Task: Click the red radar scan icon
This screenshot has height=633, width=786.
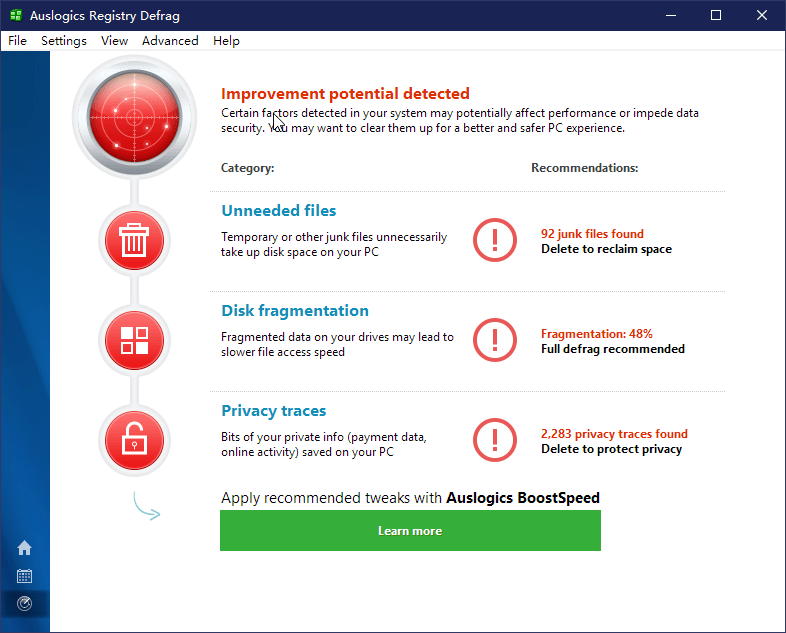Action: [134, 117]
